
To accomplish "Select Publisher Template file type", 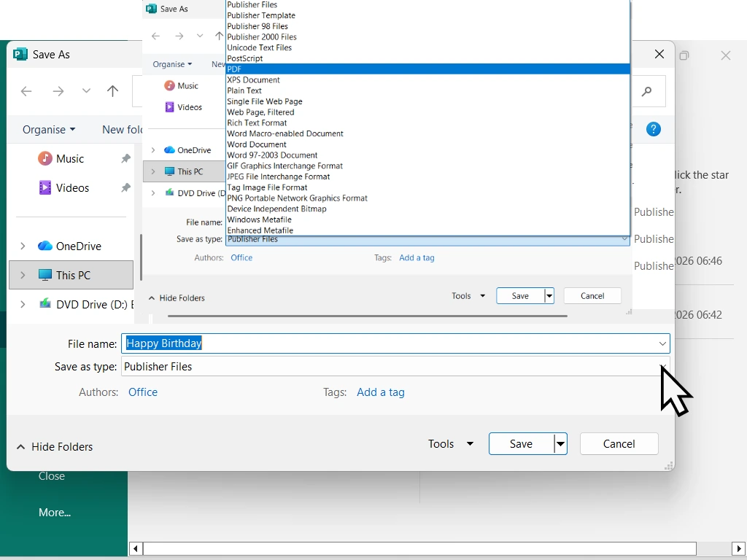I will 427,15.
